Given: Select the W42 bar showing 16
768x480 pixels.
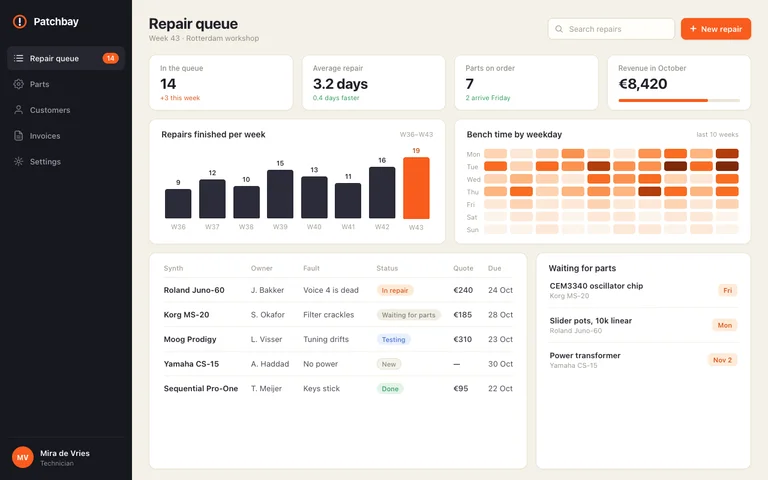Looking at the screenshot, I should [x=382, y=192].
